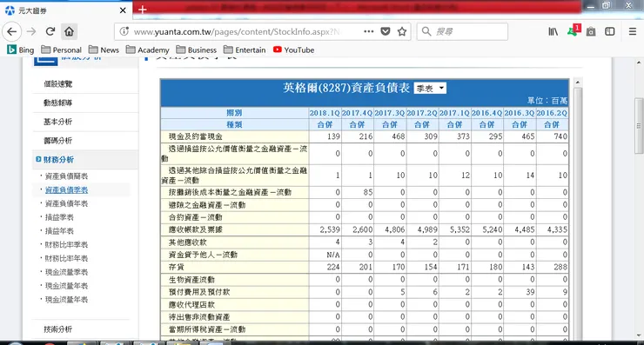Image resolution: width=644 pixels, height=345 pixels.
Task: Open the Entertain bookmarks folder
Action: pyautogui.click(x=245, y=50)
